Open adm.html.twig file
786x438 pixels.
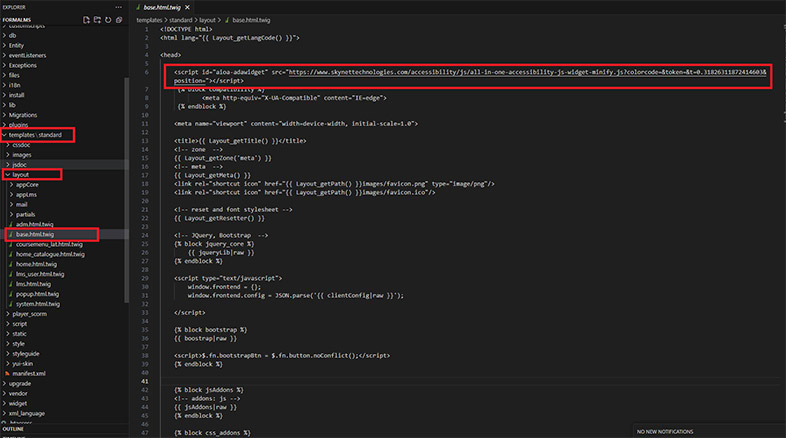(x=34, y=225)
